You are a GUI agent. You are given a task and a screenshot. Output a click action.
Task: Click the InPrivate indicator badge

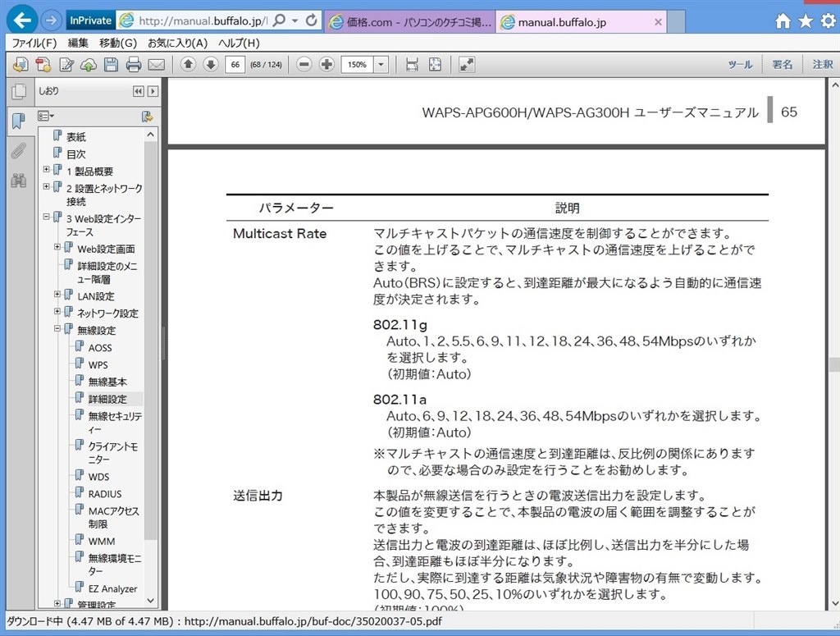90,21
